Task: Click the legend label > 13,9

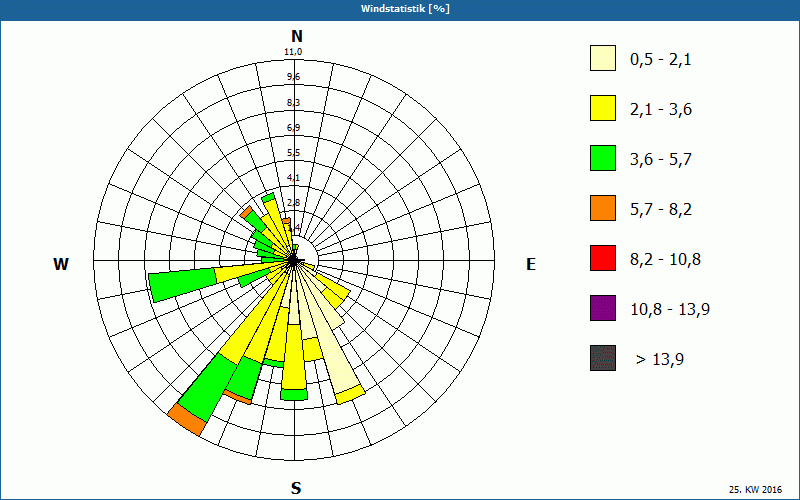Action: click(660, 360)
